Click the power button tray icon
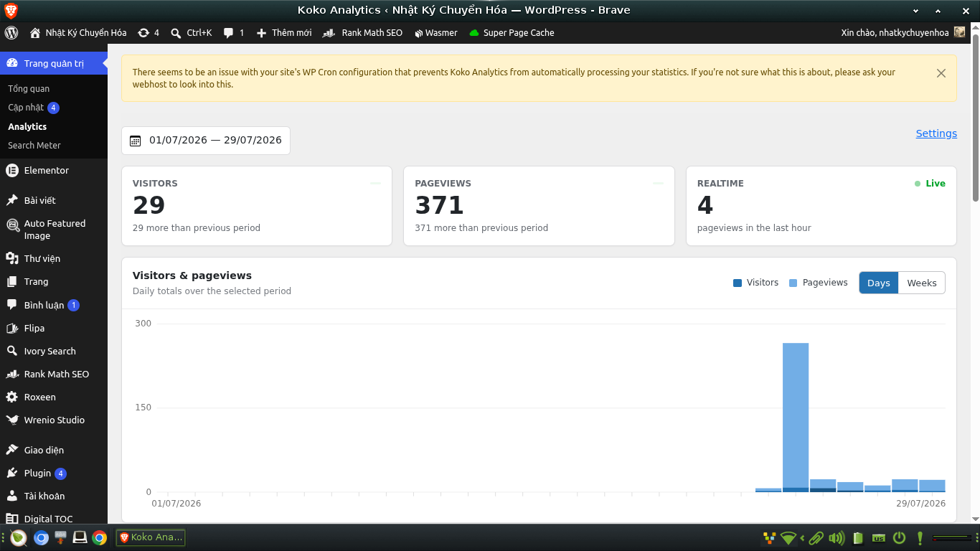Image resolution: width=980 pixels, height=551 pixels. [x=899, y=537]
